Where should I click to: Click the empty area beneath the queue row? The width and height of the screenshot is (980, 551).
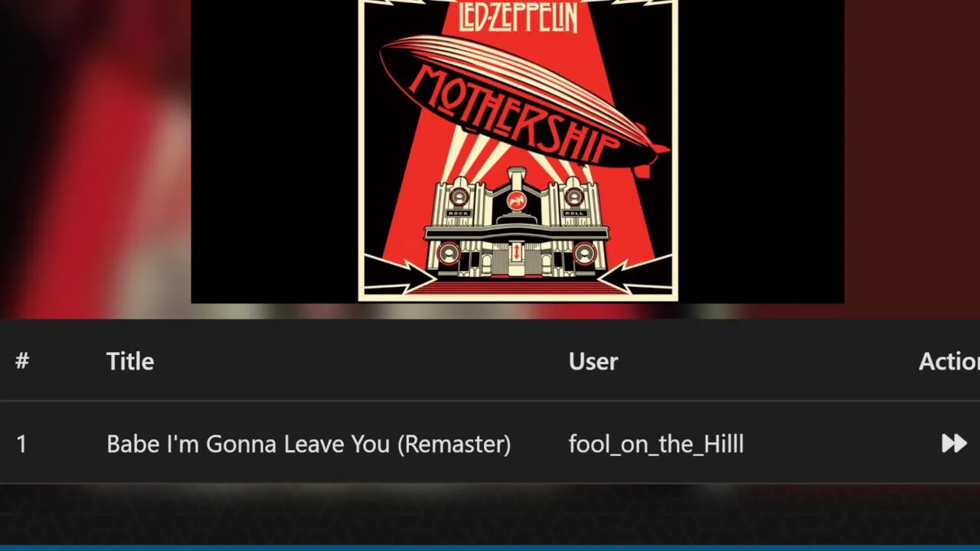[490, 514]
